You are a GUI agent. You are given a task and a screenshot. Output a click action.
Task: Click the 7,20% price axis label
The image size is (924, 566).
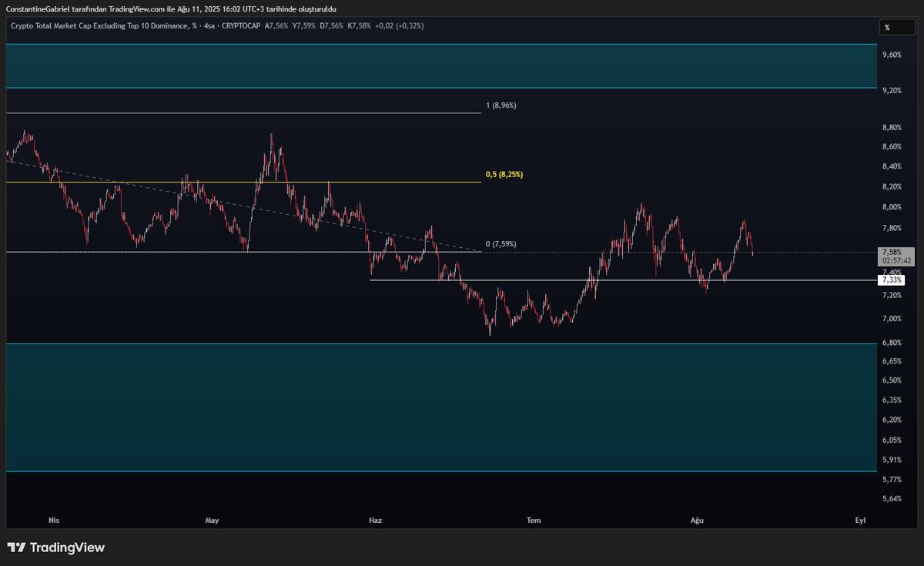892,296
